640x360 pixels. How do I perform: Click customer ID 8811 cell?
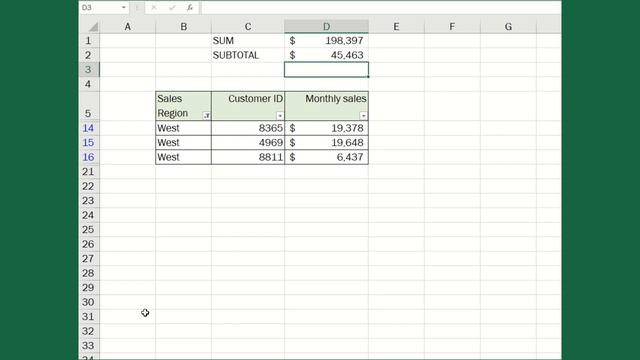point(248,157)
